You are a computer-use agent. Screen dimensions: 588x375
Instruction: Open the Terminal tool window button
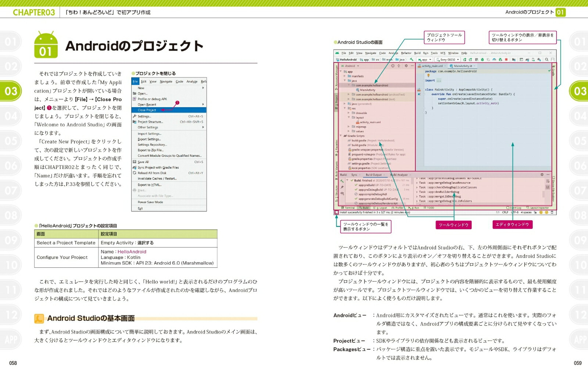(x=348, y=208)
